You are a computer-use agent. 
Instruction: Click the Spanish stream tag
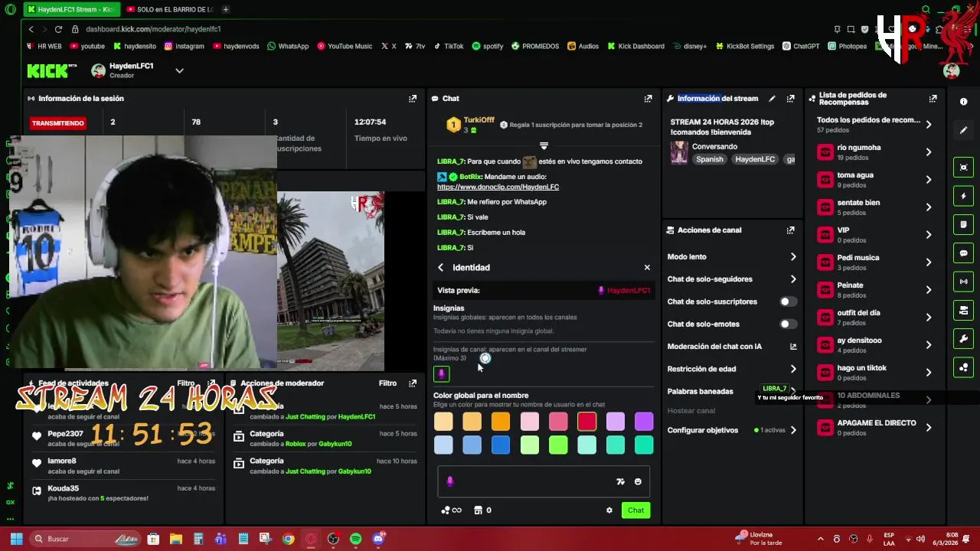point(710,159)
